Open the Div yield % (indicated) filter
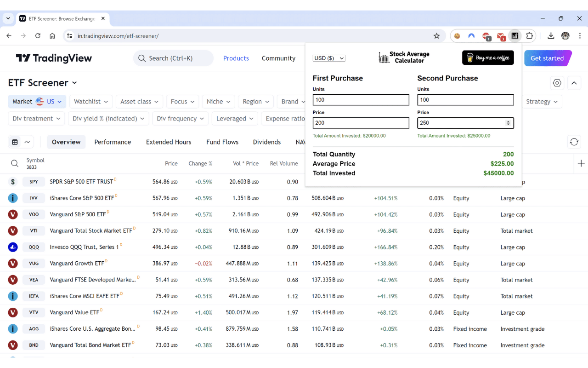 pyautogui.click(x=108, y=119)
